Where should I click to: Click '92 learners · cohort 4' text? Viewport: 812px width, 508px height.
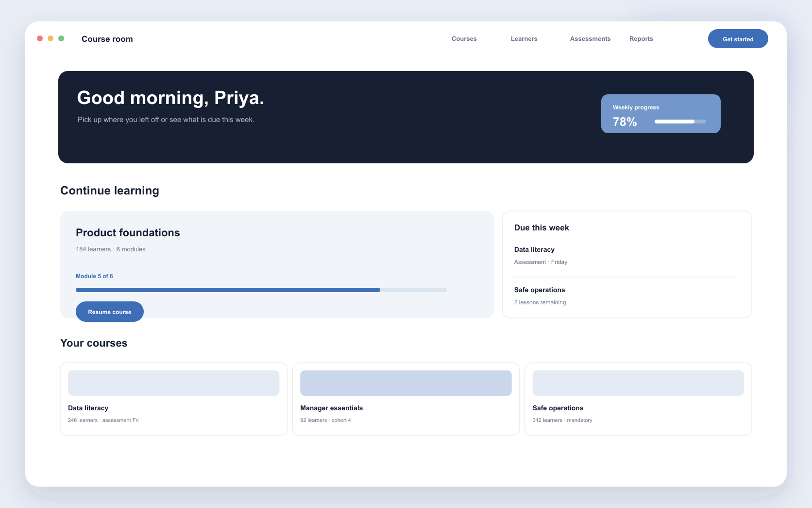tap(325, 420)
